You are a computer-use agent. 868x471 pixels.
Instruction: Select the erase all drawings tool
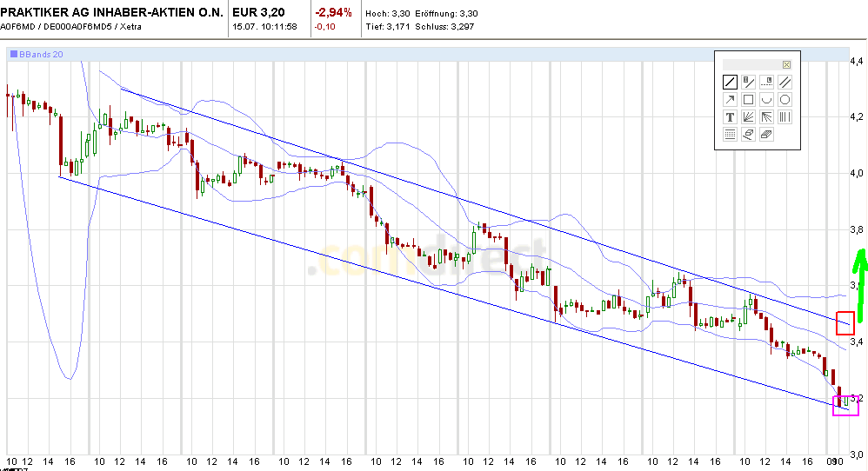[767, 134]
